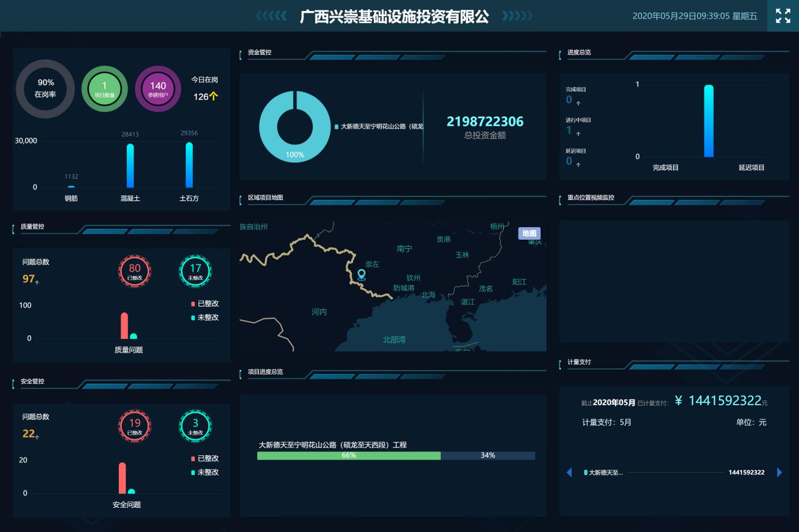Click the company title 广西兴崇基础设施投资有限公

(x=395, y=16)
